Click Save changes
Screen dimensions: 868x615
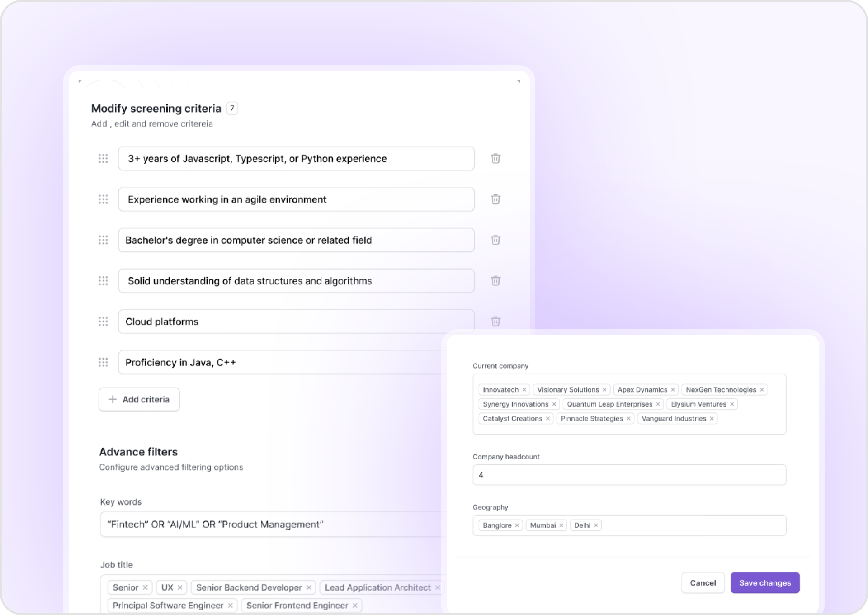tap(765, 583)
